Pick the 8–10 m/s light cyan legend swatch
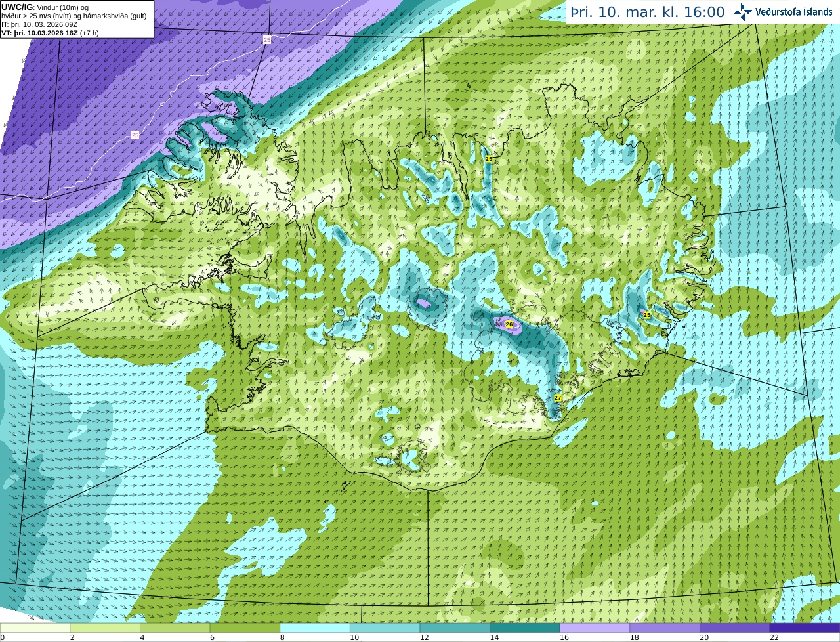The height and width of the screenshot is (642, 840). 315,628
